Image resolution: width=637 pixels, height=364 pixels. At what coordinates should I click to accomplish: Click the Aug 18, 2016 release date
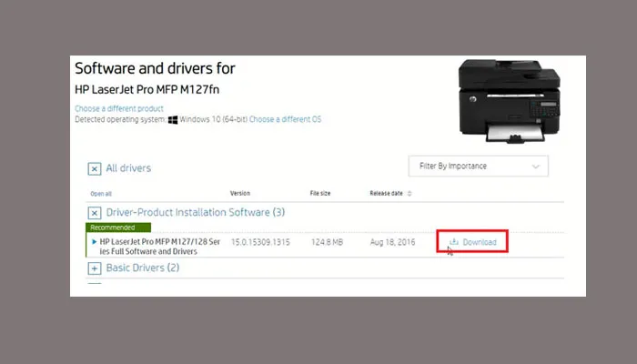[392, 242]
